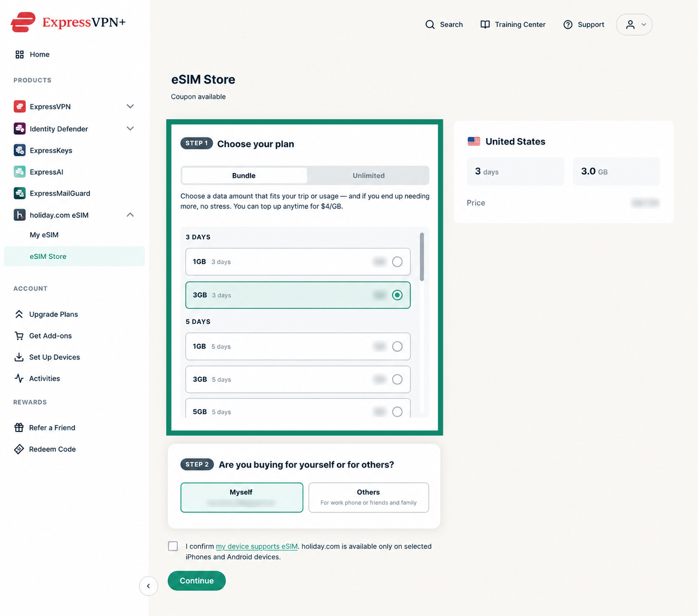Select the 5GB 5 days plan radio

tap(397, 412)
